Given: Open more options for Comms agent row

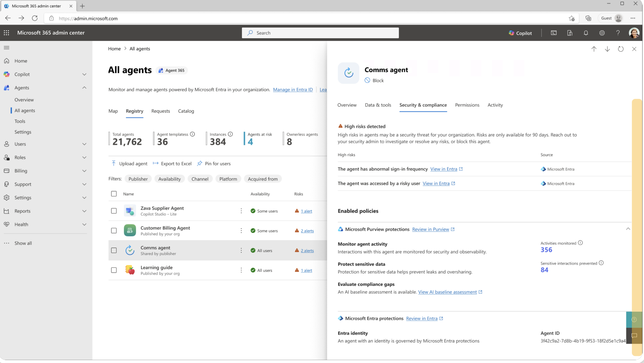Looking at the screenshot, I should (241, 251).
